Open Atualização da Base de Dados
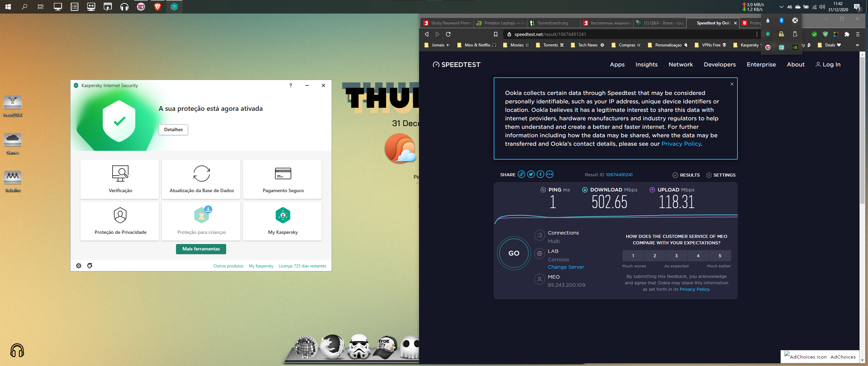The width and height of the screenshot is (868, 366). pyautogui.click(x=201, y=179)
